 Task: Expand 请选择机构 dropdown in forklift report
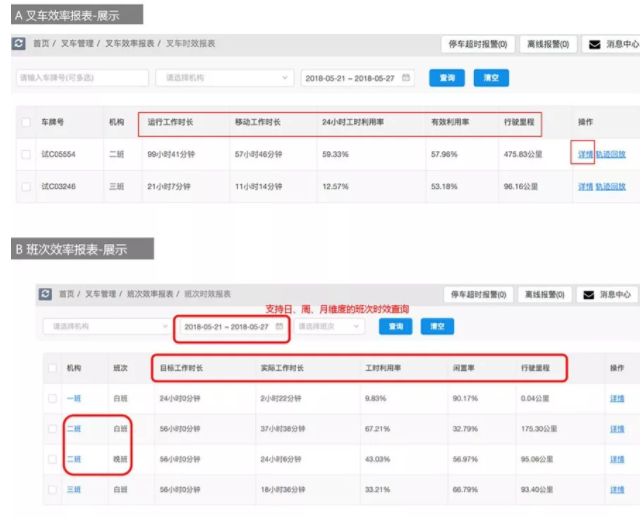pos(223,78)
